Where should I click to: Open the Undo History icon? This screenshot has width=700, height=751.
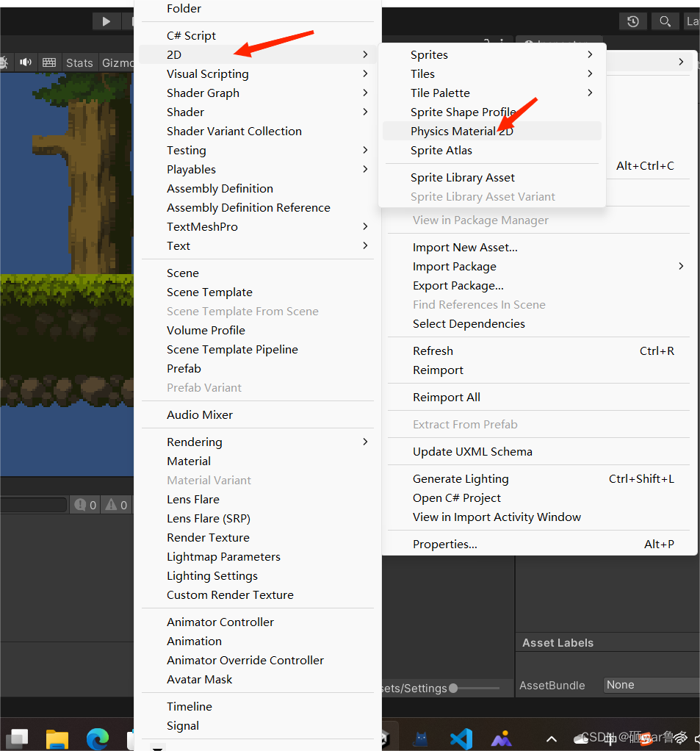pos(633,21)
